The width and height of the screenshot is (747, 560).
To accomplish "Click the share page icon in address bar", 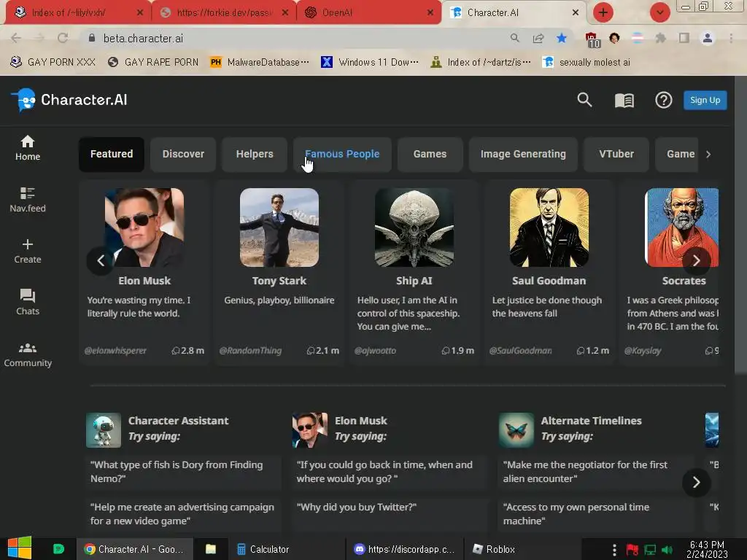I will point(538,38).
